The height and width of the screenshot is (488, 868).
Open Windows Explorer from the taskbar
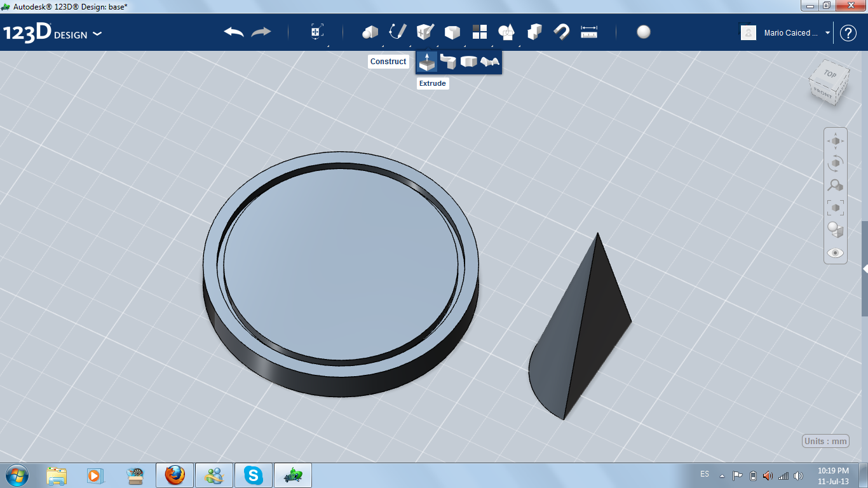tap(57, 475)
